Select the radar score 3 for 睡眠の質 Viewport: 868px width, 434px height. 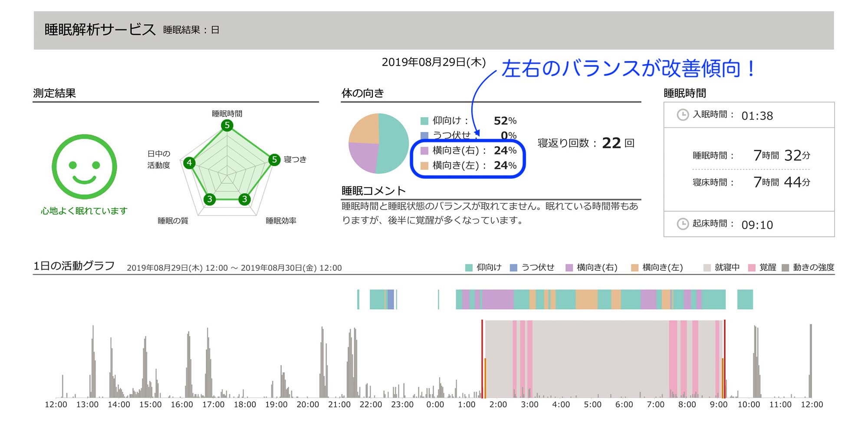pyautogui.click(x=210, y=199)
